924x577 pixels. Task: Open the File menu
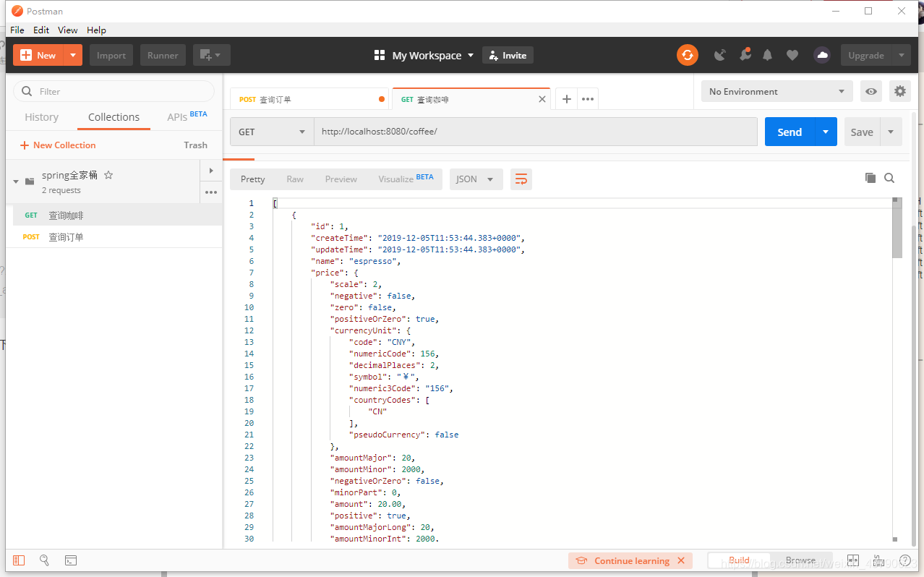point(17,30)
